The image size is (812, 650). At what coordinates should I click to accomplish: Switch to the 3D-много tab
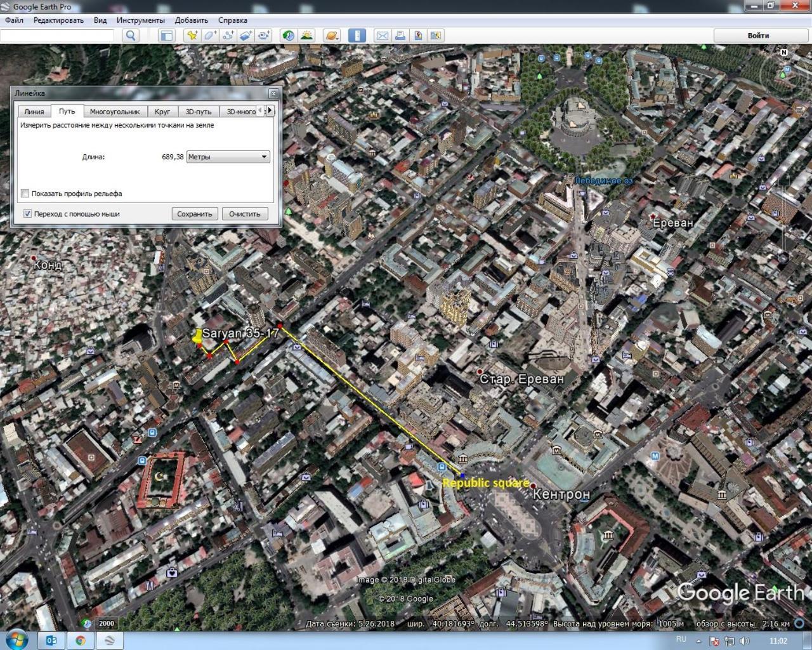(240, 112)
